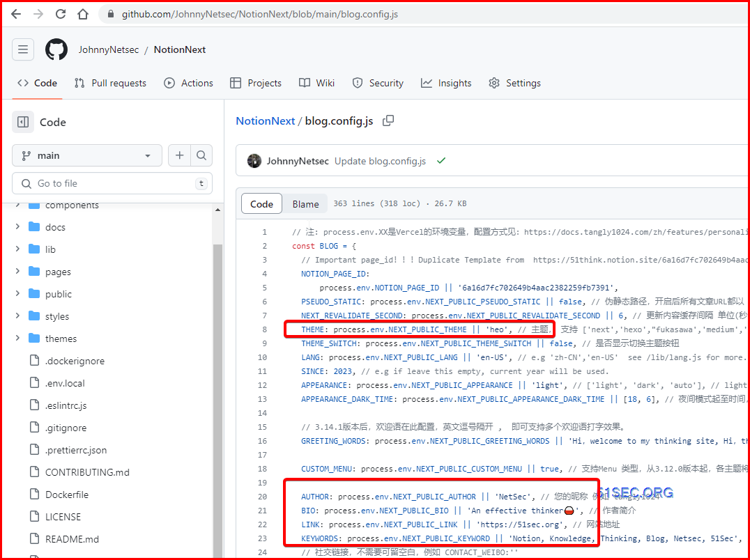Screen dimensions: 750x560
Task: Click the NotionNext breadcrumb link
Action: pos(265,121)
